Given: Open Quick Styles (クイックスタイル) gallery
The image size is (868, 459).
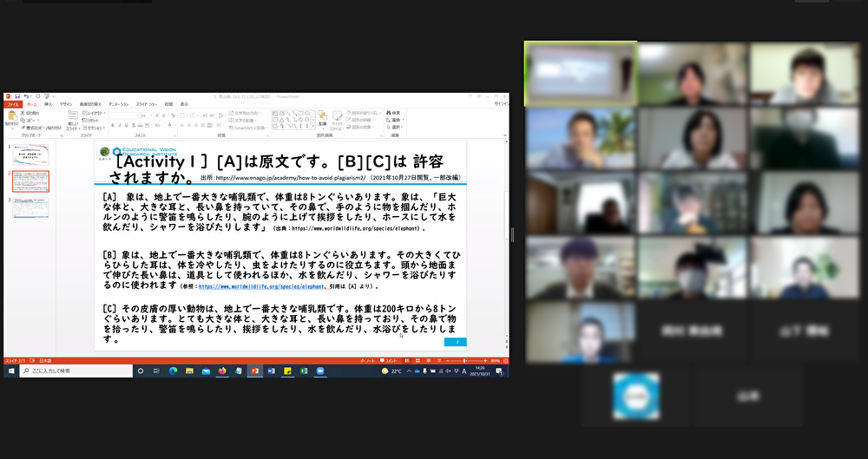Looking at the screenshot, I should [x=337, y=121].
